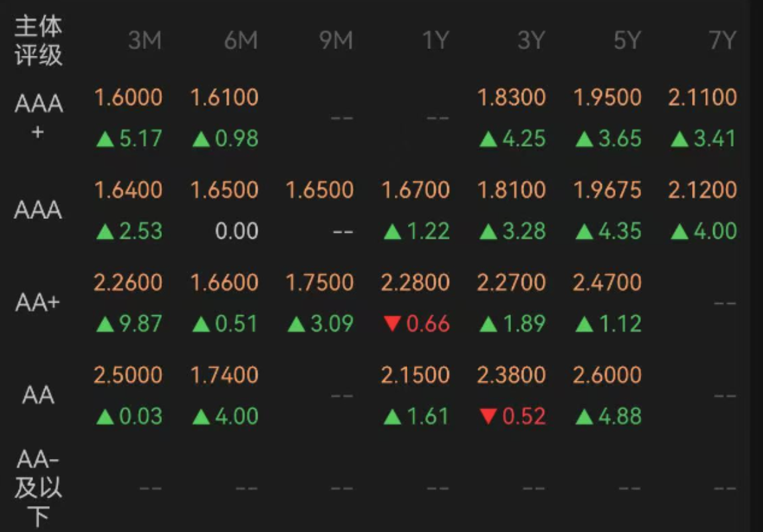The width and height of the screenshot is (763, 532).
Task: Click the green up arrow beside 9.87
Action: pyautogui.click(x=105, y=324)
